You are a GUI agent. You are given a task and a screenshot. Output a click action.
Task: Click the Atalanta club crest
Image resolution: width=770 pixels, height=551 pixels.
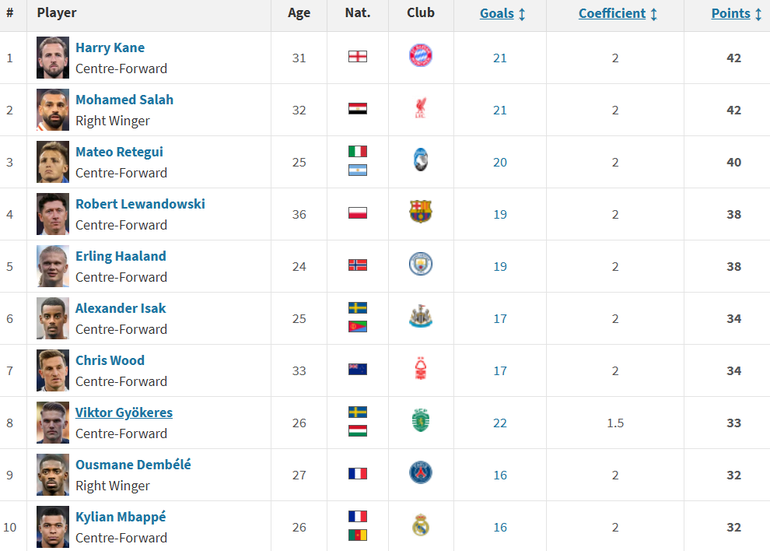(420, 160)
